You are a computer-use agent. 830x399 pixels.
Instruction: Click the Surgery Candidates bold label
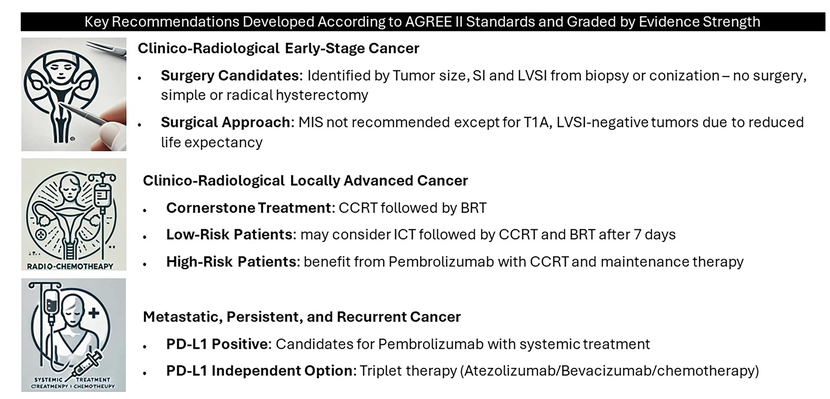coord(231,76)
